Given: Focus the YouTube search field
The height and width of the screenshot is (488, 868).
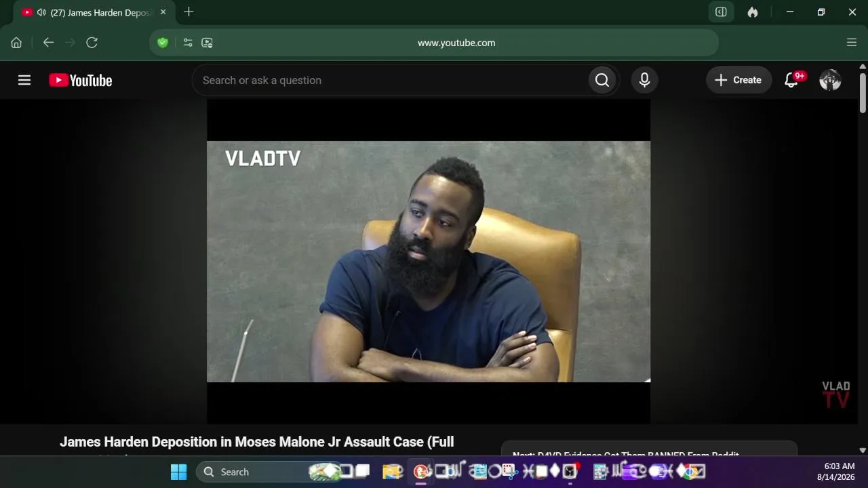Looking at the screenshot, I should click(x=390, y=80).
